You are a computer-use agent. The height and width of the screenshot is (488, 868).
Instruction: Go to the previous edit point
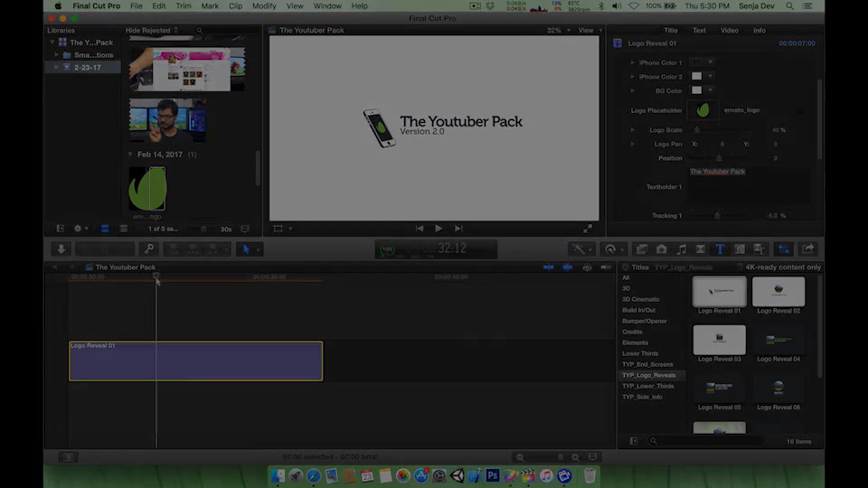[419, 229]
